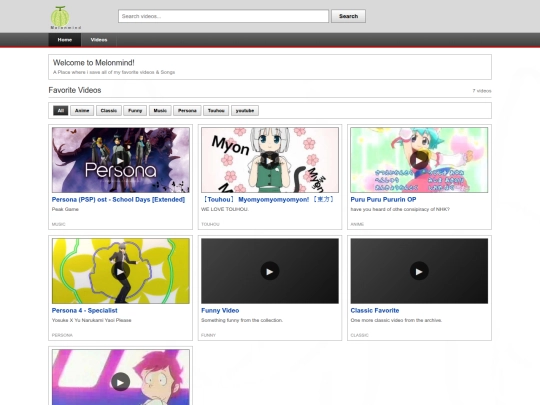The image size is (540, 405).
Task: Filter videos by Music
Action: pyautogui.click(x=160, y=111)
